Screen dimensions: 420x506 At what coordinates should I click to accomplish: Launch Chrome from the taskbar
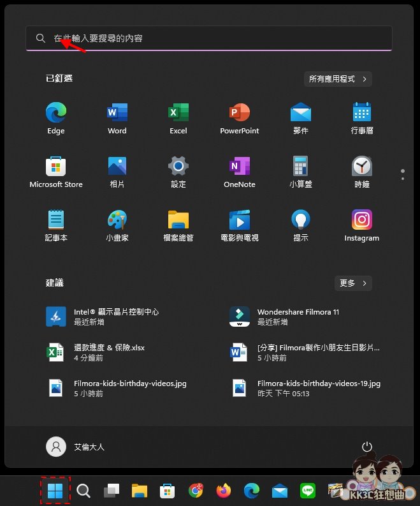pos(196,491)
